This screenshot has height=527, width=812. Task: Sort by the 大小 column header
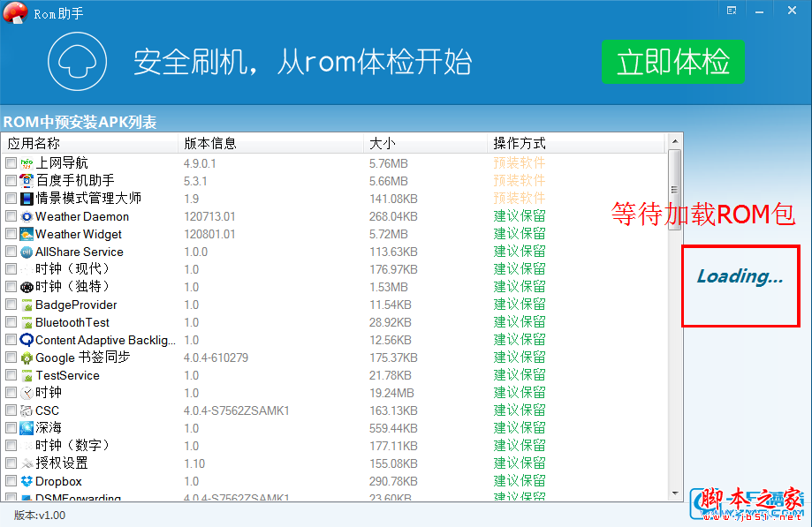tap(425, 143)
